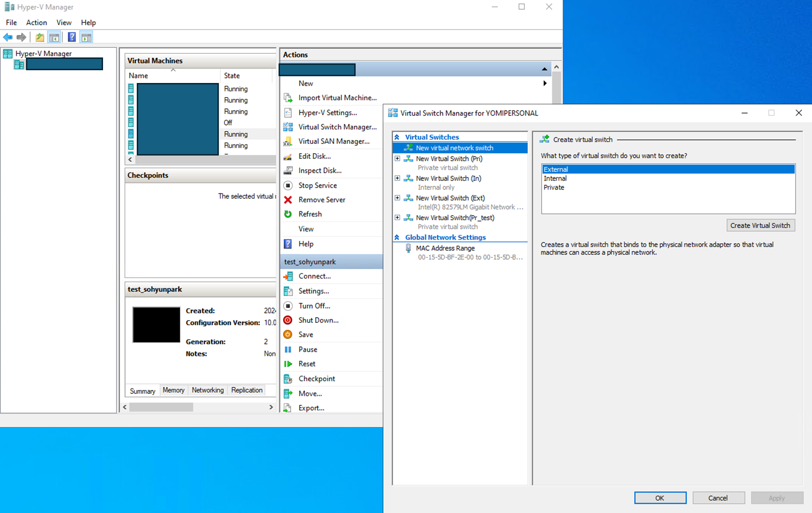Screen dimensions: 812x513
Task: Switch to the Memory tab
Action: 174,390
